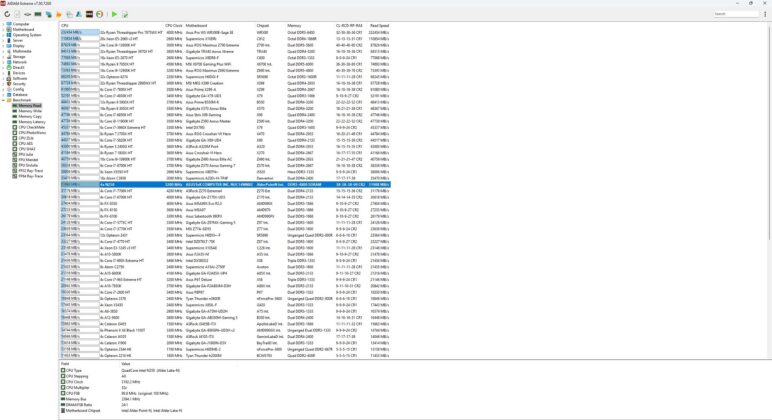Viewport: 772px width, 420px height.
Task: Click the dark sensor panel toolbar icon
Action: click(x=89, y=14)
